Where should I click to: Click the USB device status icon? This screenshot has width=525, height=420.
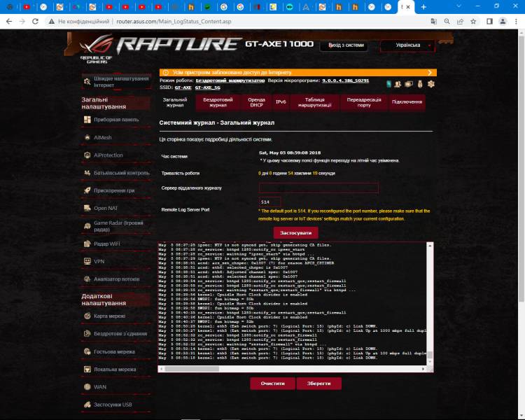tap(420, 84)
